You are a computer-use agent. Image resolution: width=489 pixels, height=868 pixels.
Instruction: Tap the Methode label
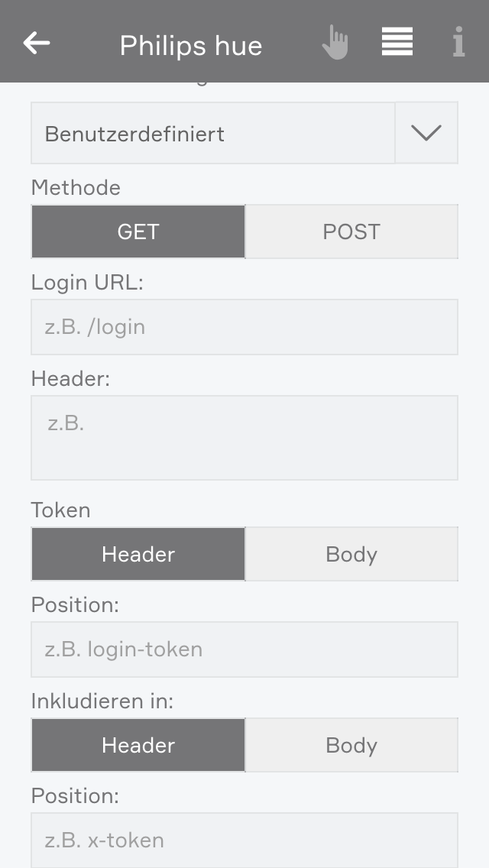[76, 187]
